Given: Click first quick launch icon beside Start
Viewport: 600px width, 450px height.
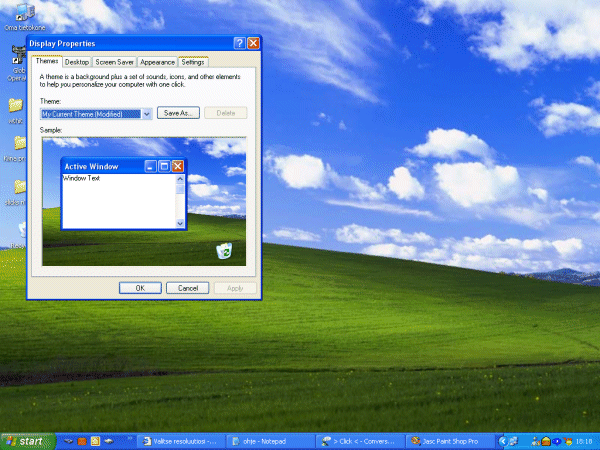Looking at the screenshot, I should tap(68, 441).
